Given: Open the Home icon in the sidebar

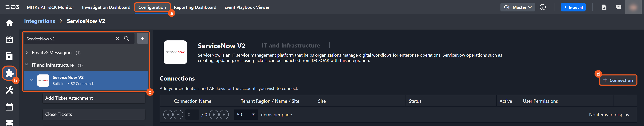Looking at the screenshot, I should click(x=9, y=23).
